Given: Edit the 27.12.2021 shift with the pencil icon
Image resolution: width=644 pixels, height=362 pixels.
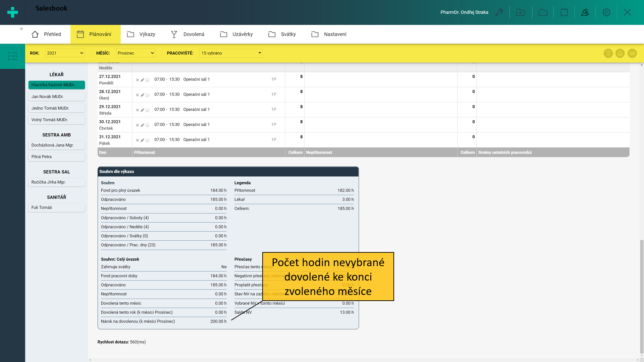Looking at the screenshot, I should [142, 80].
